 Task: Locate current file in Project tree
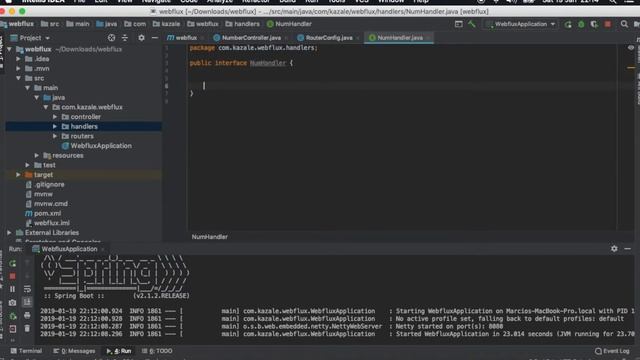[x=111, y=38]
